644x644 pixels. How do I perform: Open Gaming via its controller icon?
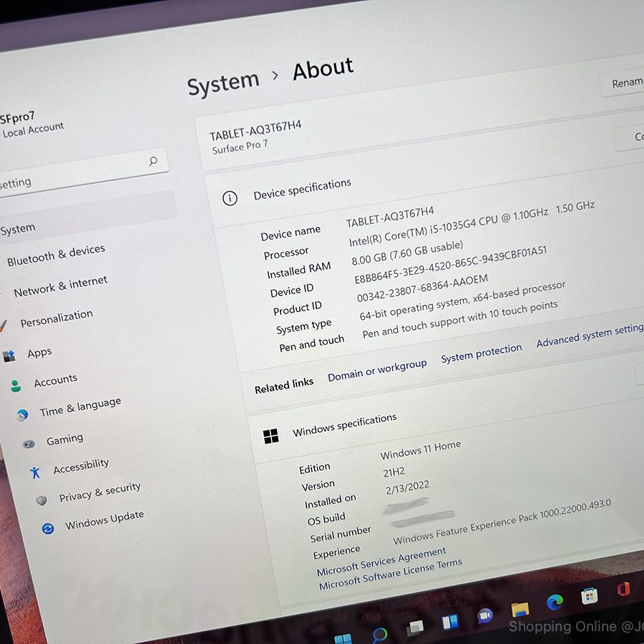coord(29,444)
